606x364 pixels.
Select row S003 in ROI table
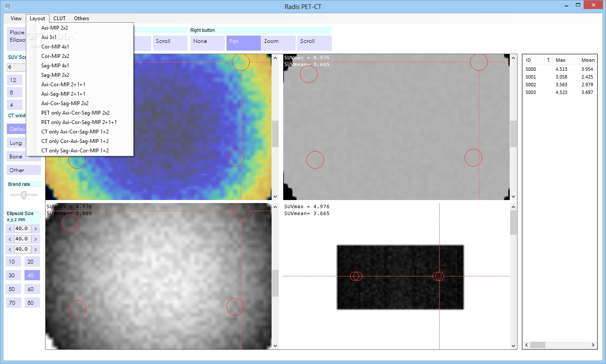pyautogui.click(x=560, y=92)
